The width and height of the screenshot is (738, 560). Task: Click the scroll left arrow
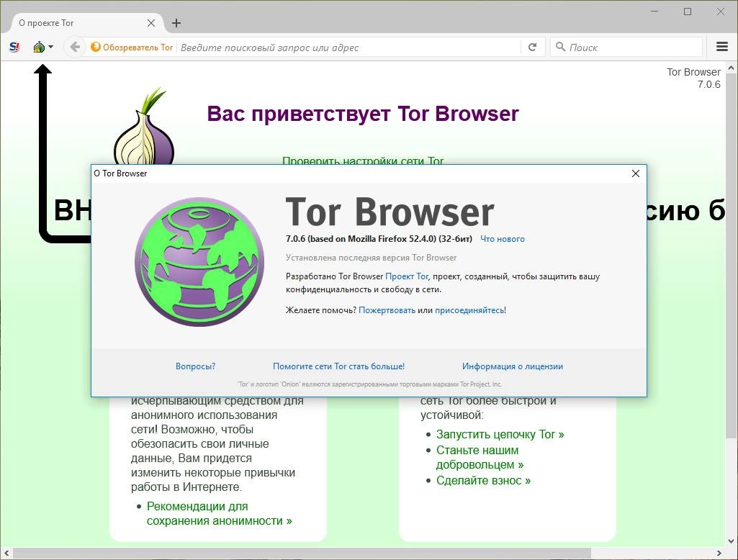[x=6, y=553]
